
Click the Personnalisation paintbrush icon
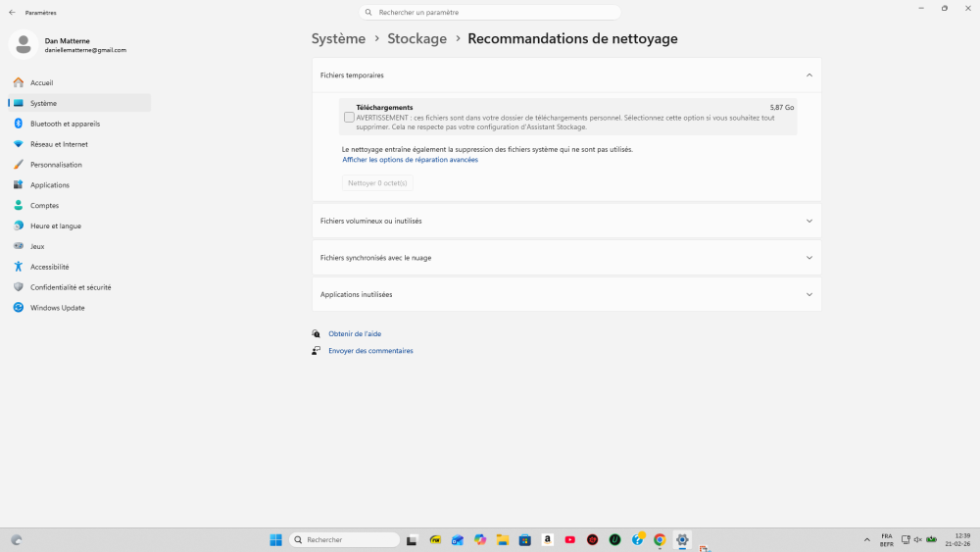pyautogui.click(x=19, y=165)
